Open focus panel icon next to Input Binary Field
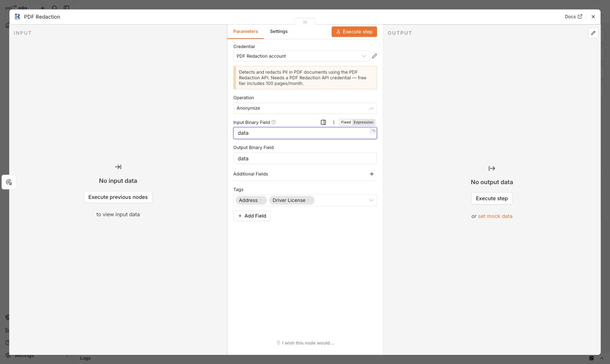Viewport: 610px width, 364px height. pyautogui.click(x=323, y=122)
